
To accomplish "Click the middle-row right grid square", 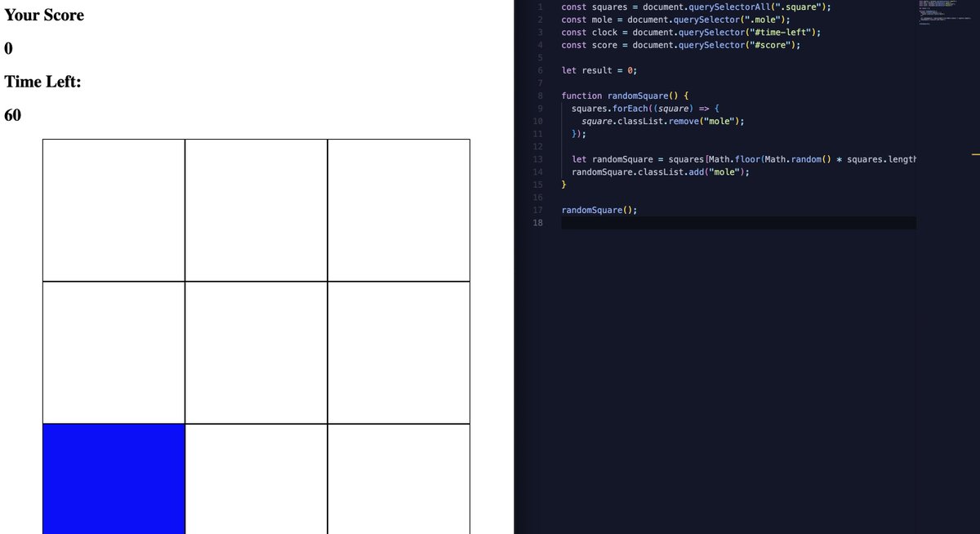I will click(x=399, y=353).
